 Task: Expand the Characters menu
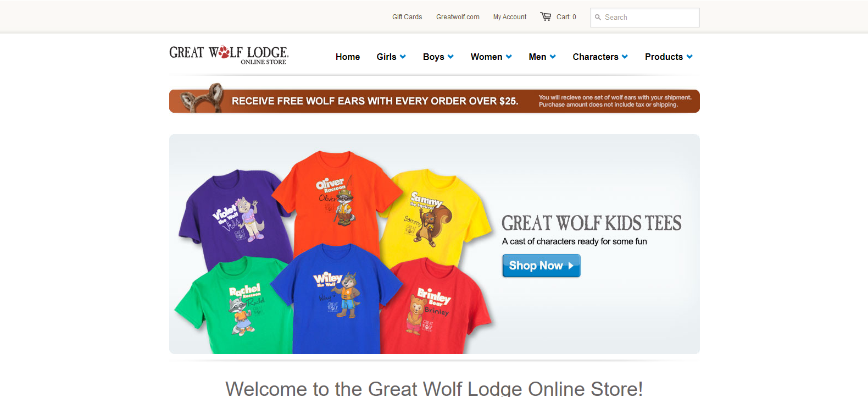[600, 57]
